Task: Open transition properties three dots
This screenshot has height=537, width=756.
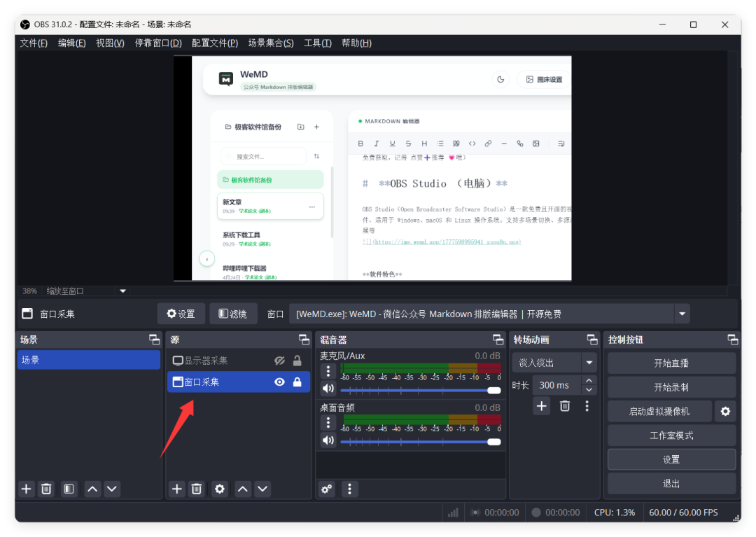Action: (x=587, y=406)
